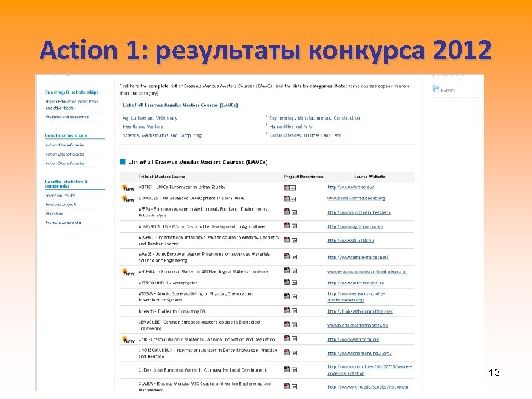Open Projects compendia in the sidebar
Image resolution: width=532 pixels, height=399 pixels.
point(63,222)
